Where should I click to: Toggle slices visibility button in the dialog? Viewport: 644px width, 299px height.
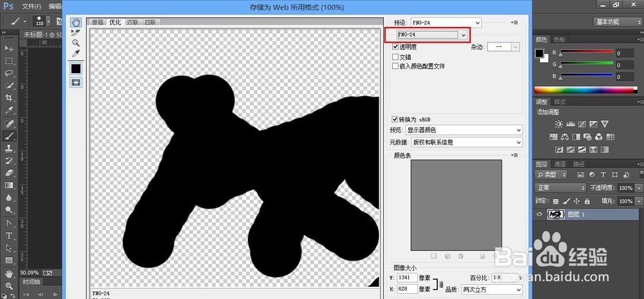point(76,82)
